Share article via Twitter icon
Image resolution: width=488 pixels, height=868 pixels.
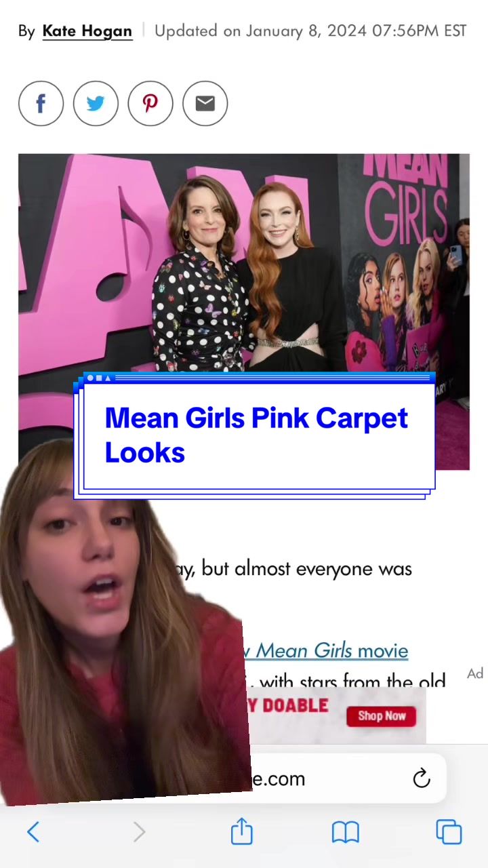(x=96, y=103)
